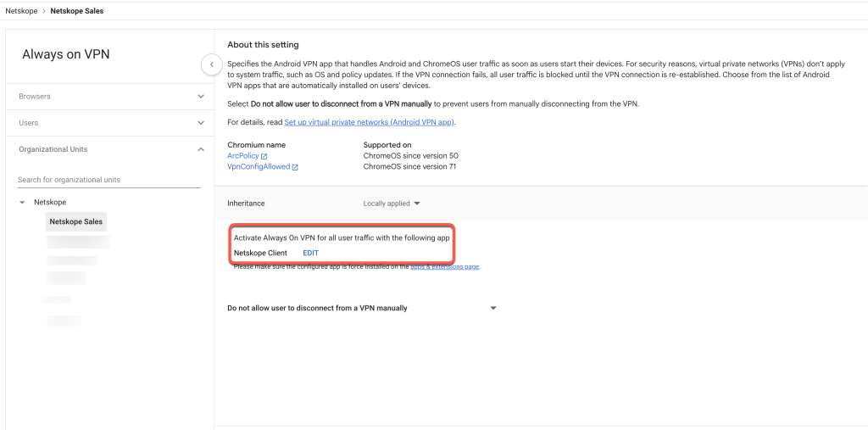Select Netskope Sales organizational unit
The image size is (868, 430).
pyautogui.click(x=75, y=221)
